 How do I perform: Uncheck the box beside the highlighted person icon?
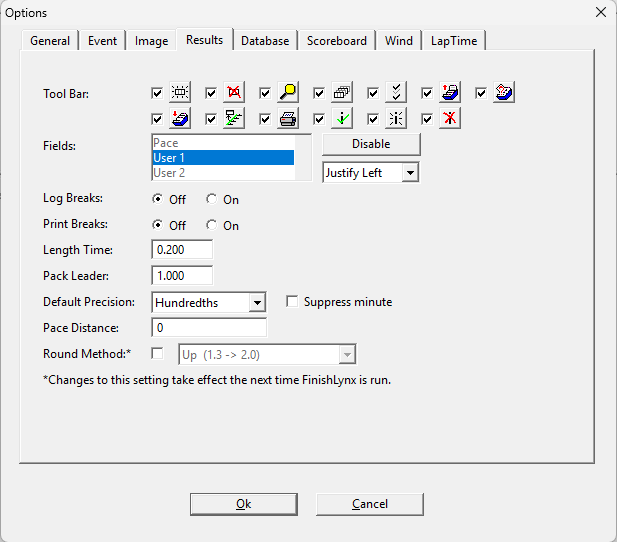[373, 119]
